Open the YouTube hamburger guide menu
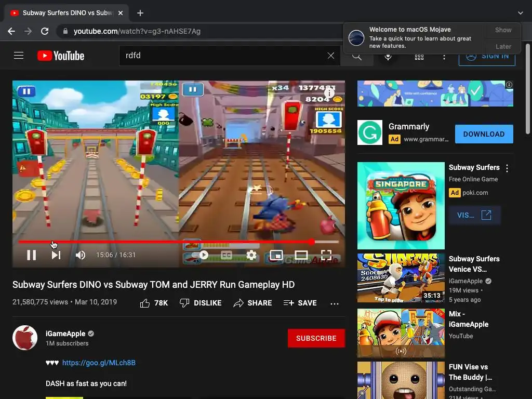 pos(19,55)
